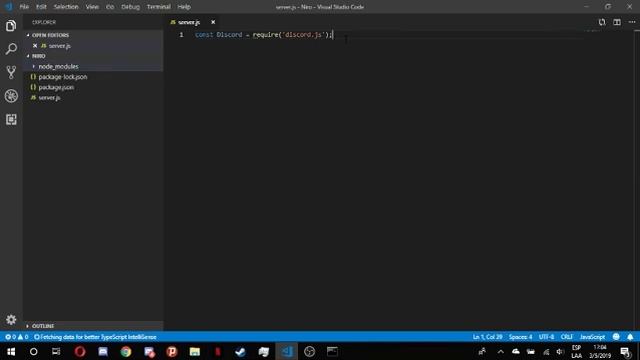Open the Selection menu
The image size is (640, 360).
coord(66,7)
